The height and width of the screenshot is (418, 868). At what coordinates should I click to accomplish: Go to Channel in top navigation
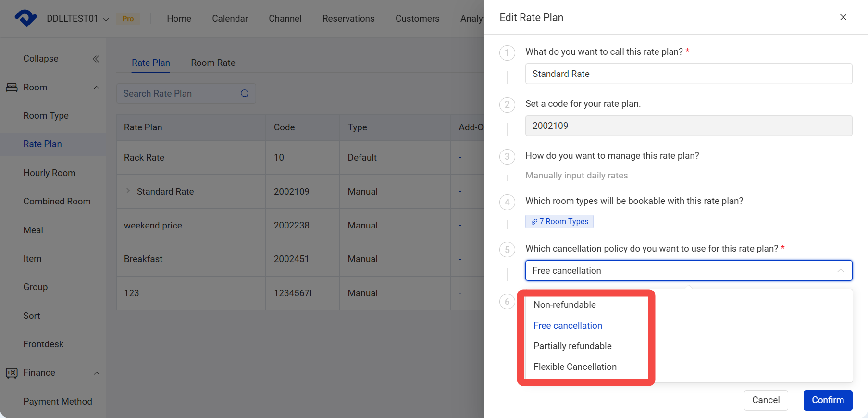pos(285,18)
